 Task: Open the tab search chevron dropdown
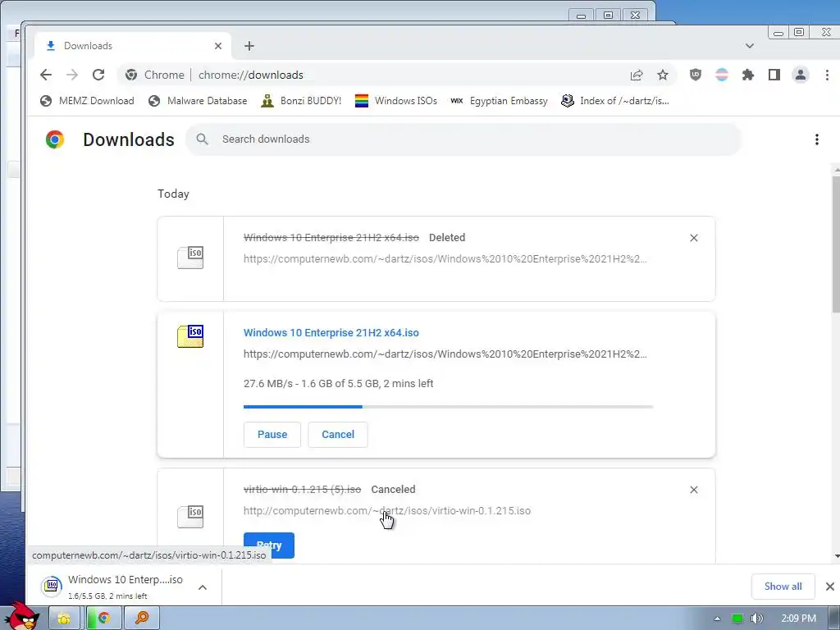pyautogui.click(x=750, y=46)
